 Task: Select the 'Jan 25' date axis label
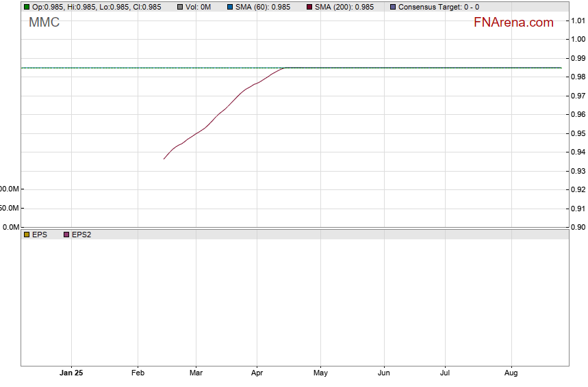click(71, 373)
